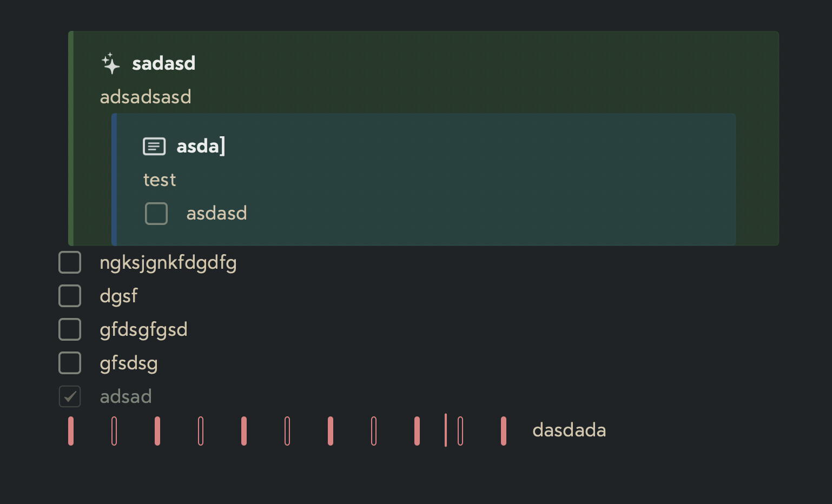Check the "asdasd" checkbox in nested callout

(x=156, y=214)
